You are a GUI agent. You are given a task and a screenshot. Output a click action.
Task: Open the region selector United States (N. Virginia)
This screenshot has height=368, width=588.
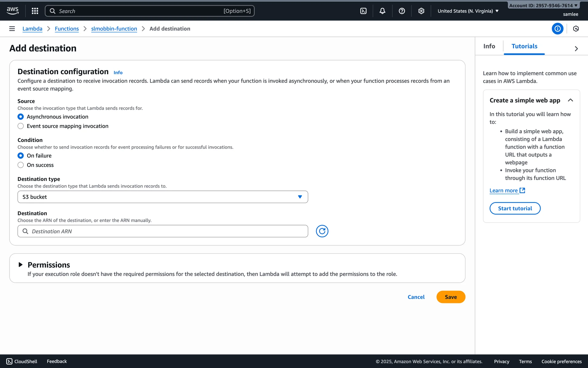[x=468, y=11]
